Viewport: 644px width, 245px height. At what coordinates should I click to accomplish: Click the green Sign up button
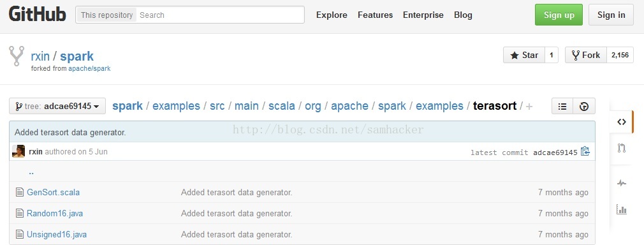coord(559,15)
